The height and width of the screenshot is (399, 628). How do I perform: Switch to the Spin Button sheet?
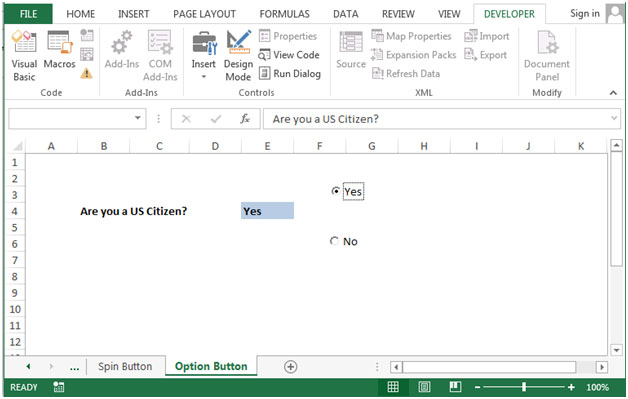[125, 367]
